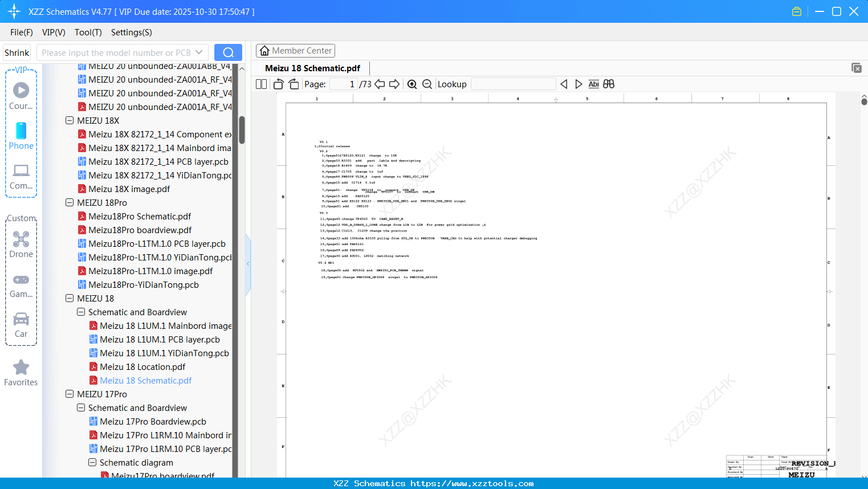The image size is (868, 489).
Task: Select the Meizu 18 Schematic.pdf tab
Action: 312,68
